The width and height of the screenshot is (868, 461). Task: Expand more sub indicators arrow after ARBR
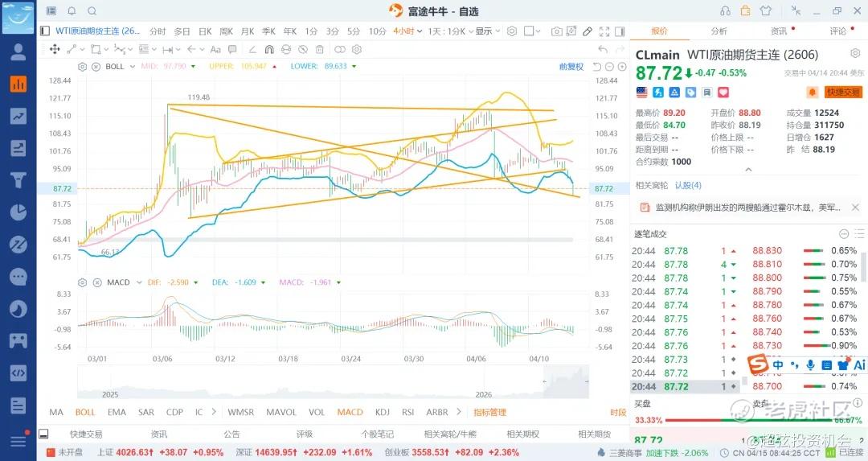[x=459, y=412]
